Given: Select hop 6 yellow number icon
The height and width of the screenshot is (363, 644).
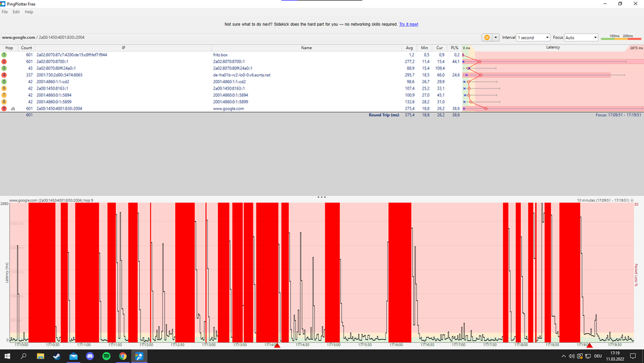Looking at the screenshot, I should [4, 88].
